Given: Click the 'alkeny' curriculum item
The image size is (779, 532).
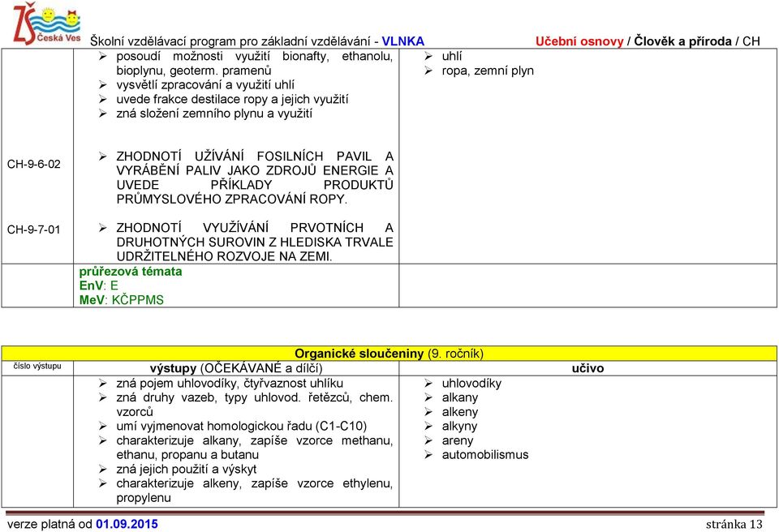Looking at the screenshot, I should tap(460, 412).
